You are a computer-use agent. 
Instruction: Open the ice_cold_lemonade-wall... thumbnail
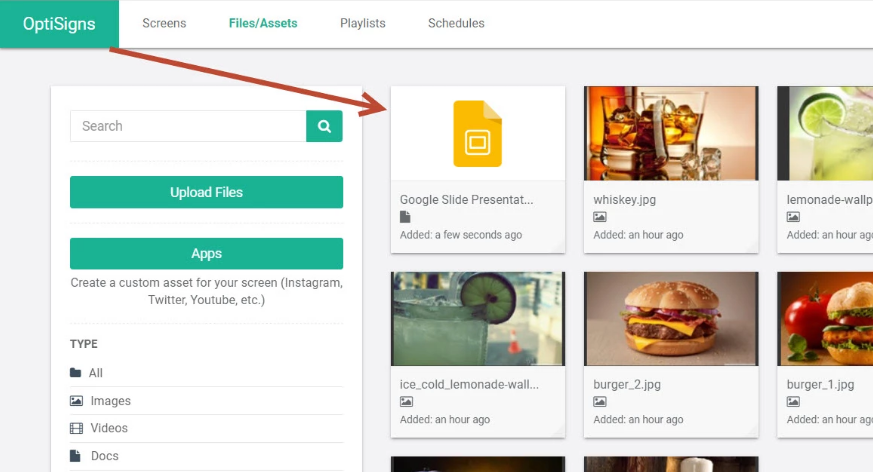click(478, 319)
